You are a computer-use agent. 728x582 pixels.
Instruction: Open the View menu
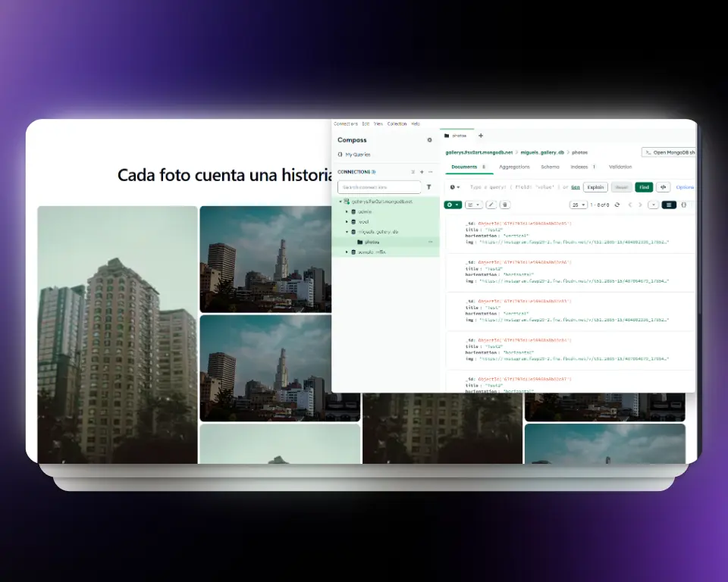378,124
